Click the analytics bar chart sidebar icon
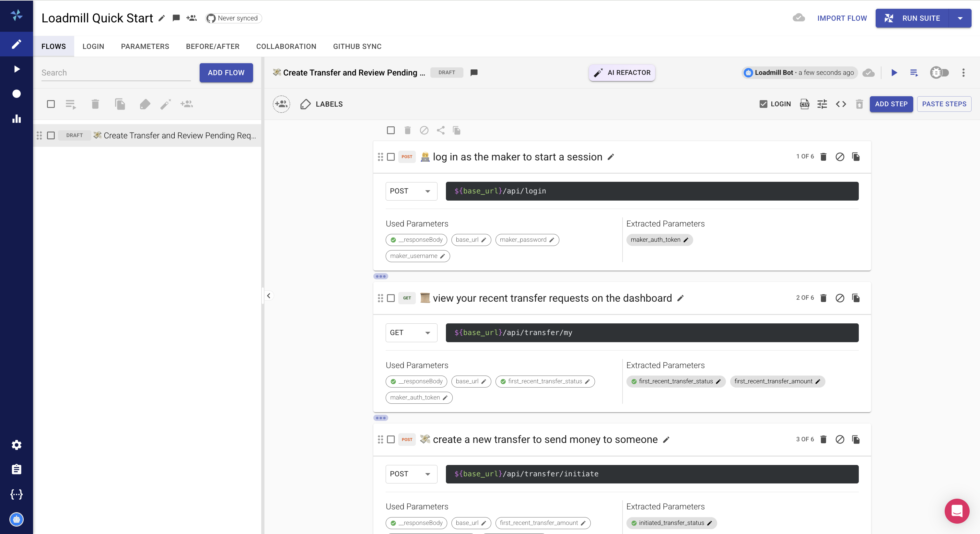The width and height of the screenshot is (980, 534). [x=16, y=119]
